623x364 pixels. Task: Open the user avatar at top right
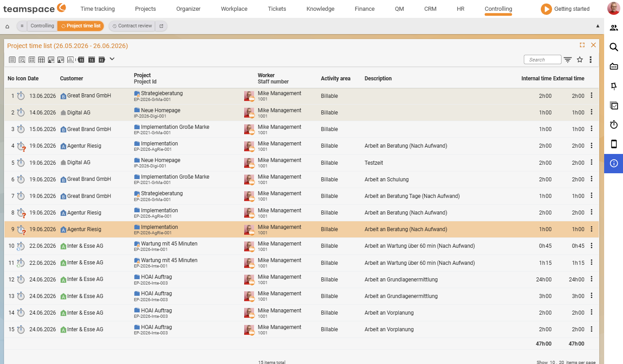614,9
